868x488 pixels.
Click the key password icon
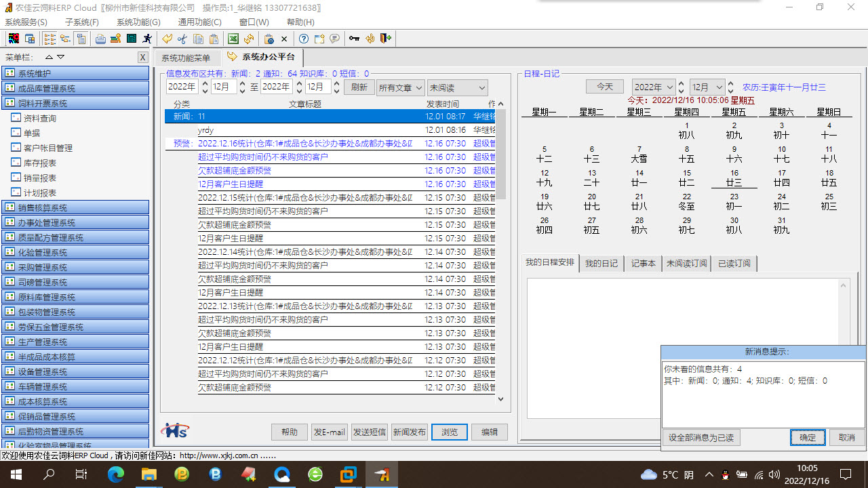(x=354, y=39)
